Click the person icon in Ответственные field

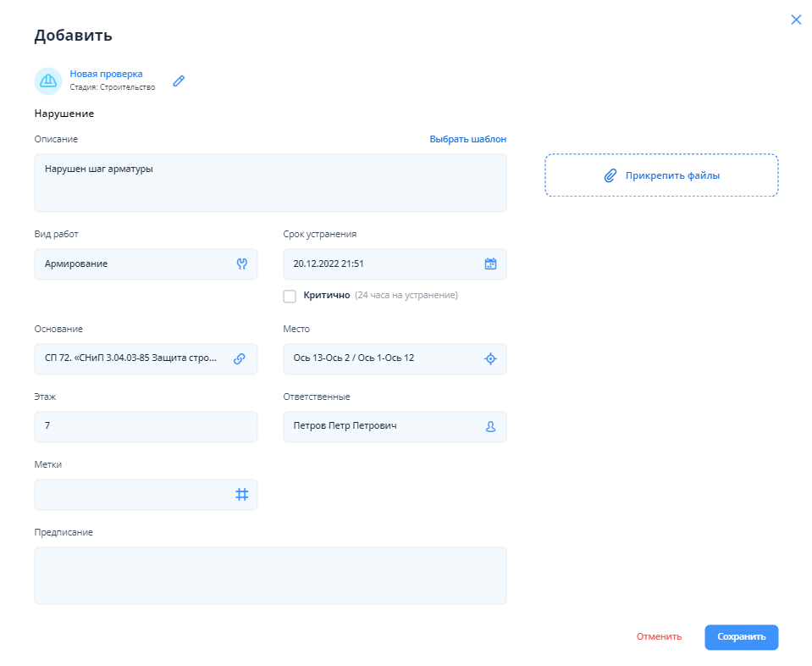point(489,426)
